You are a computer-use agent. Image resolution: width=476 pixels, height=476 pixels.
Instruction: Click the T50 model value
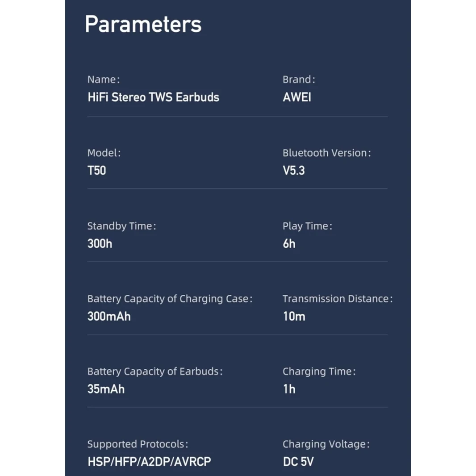pos(97,171)
